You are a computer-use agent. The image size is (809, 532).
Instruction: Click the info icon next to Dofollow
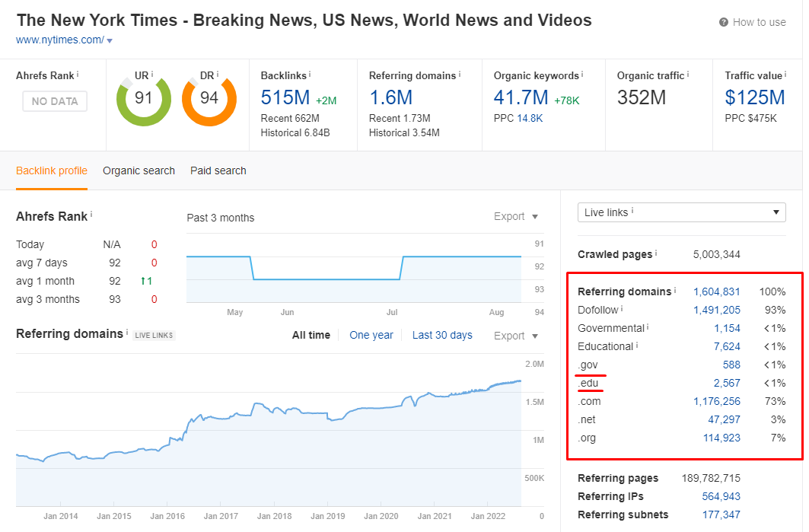(x=622, y=308)
